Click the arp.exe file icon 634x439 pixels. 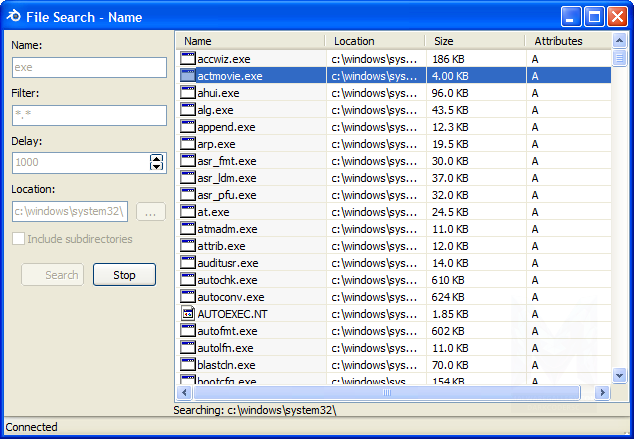[x=188, y=144]
